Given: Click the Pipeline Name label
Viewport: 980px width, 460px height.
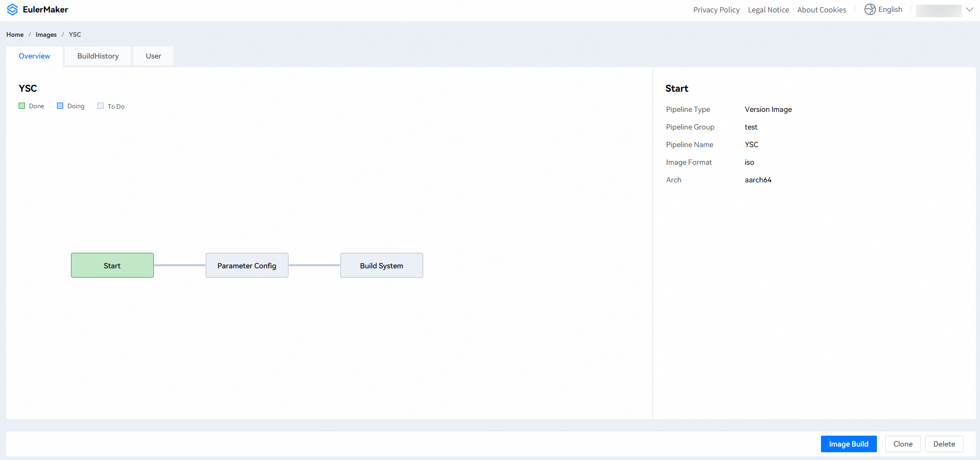Looking at the screenshot, I should pos(689,145).
